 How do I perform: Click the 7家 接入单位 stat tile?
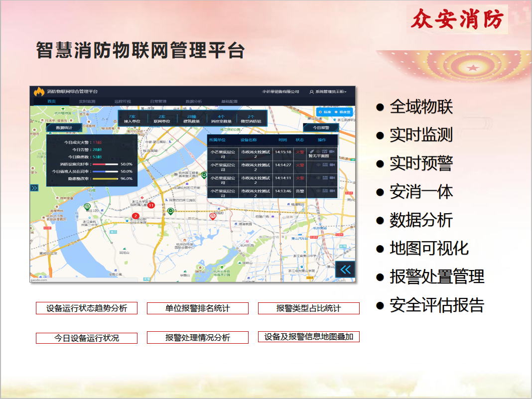pos(133,119)
